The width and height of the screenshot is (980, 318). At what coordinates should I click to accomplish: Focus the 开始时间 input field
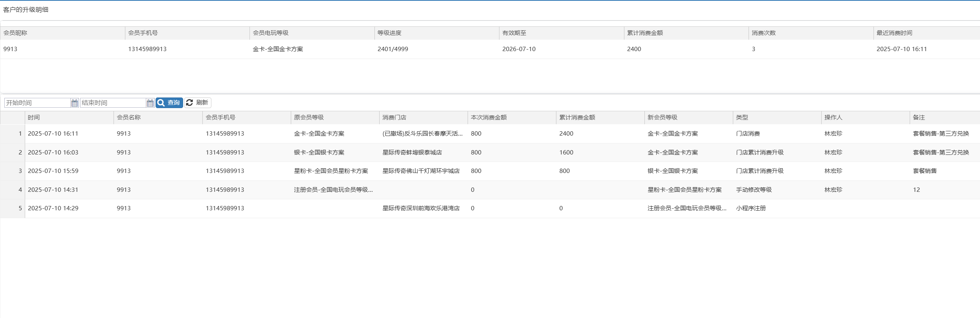[37, 103]
